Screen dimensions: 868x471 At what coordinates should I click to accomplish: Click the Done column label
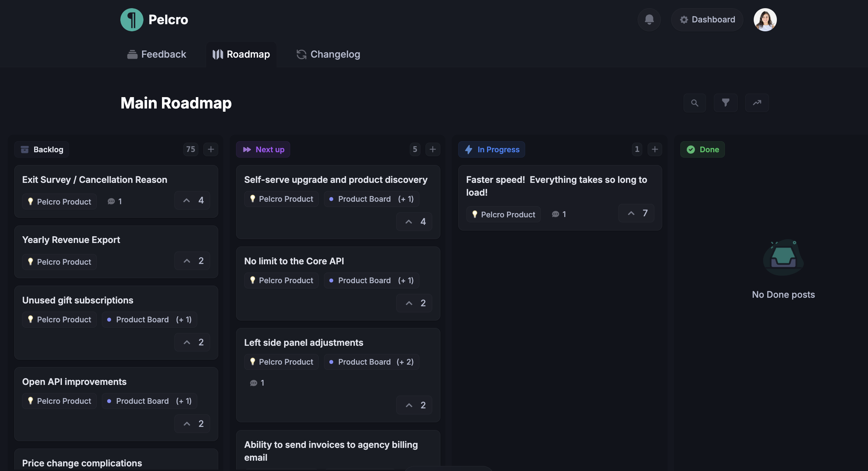click(x=702, y=149)
